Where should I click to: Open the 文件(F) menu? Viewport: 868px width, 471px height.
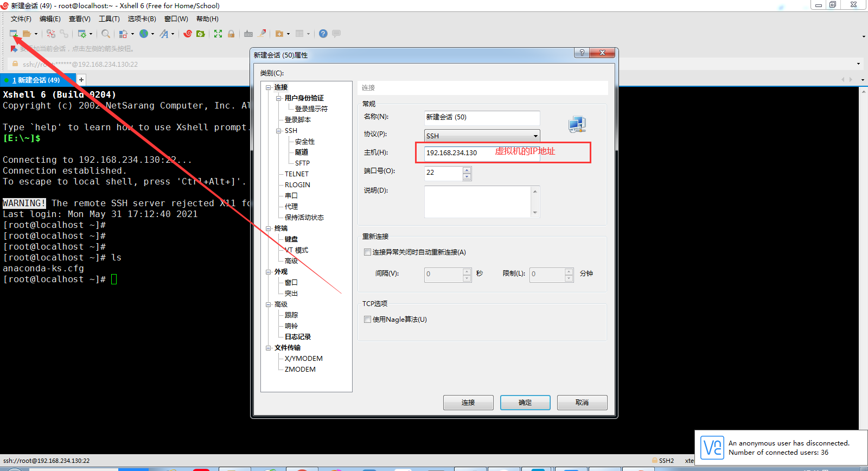click(21, 19)
